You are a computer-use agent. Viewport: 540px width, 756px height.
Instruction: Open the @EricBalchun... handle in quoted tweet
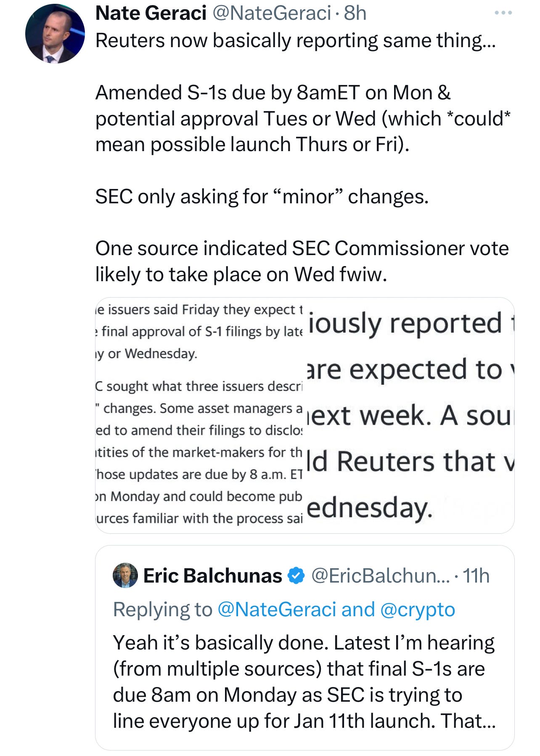coord(380,575)
